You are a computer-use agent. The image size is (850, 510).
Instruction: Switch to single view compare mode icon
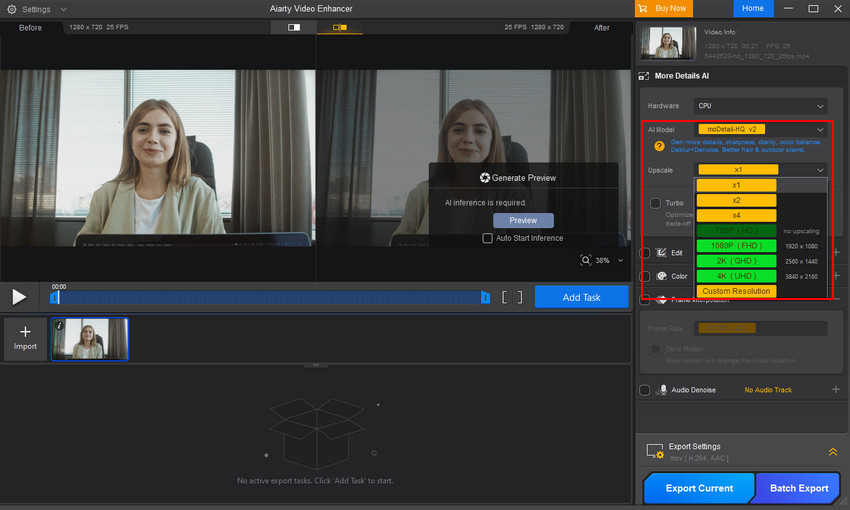click(x=294, y=27)
